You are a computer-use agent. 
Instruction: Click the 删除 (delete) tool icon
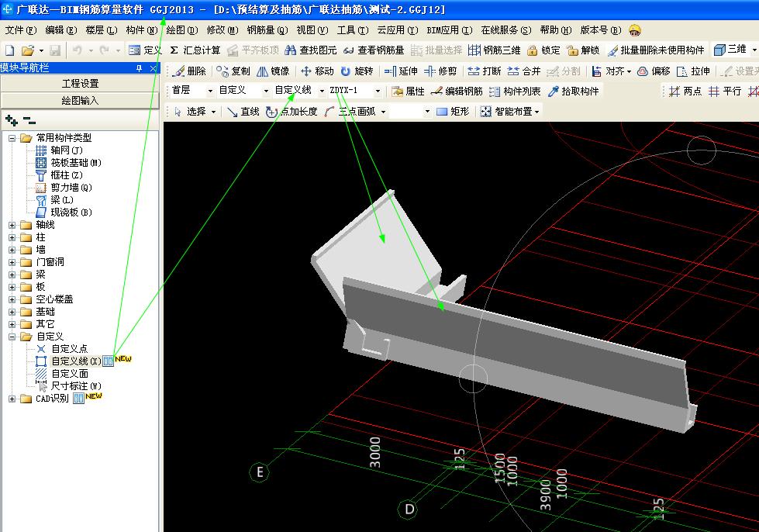(x=178, y=71)
